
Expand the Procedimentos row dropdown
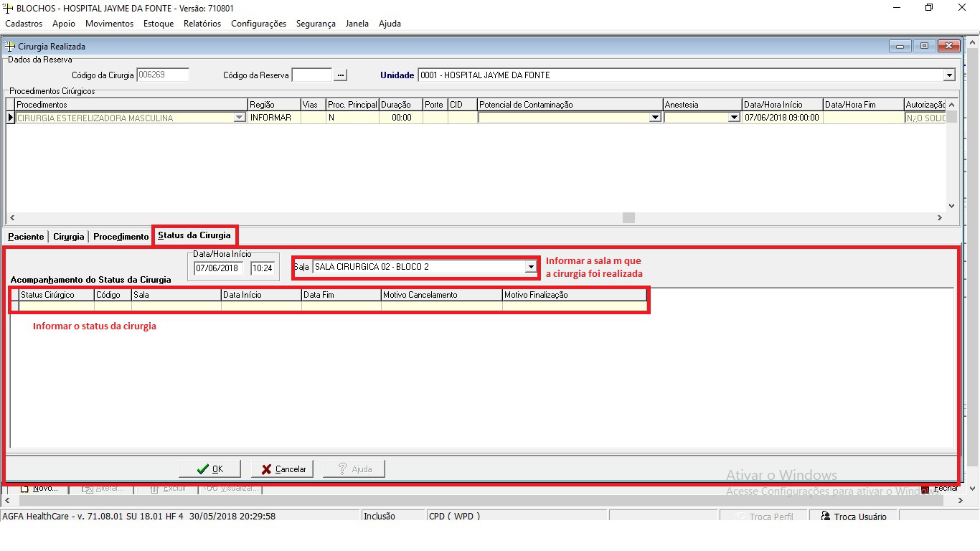(240, 118)
